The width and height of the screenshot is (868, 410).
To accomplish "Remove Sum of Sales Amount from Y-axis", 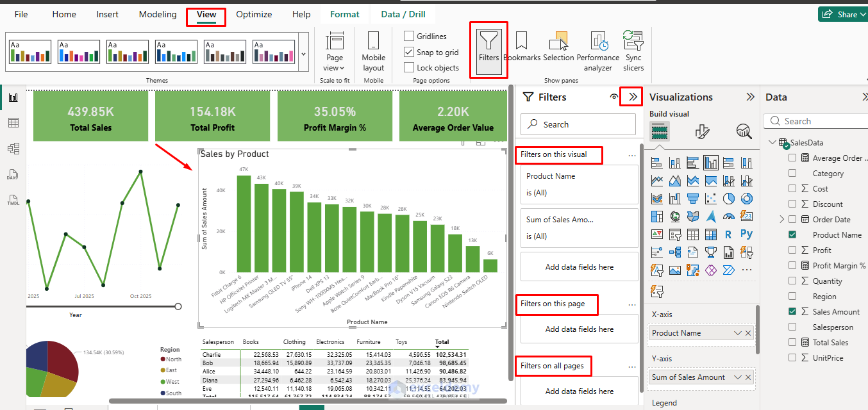I will (x=748, y=377).
